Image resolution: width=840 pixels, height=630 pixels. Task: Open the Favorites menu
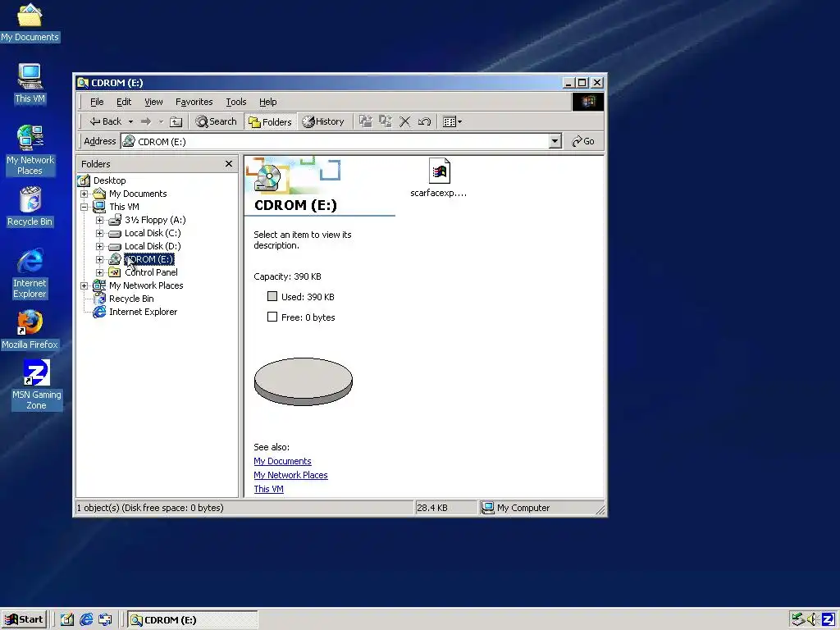point(194,102)
